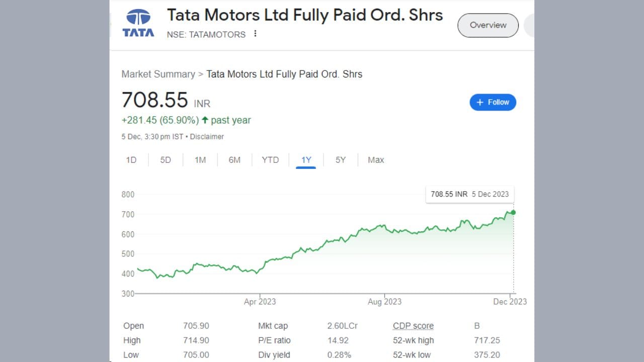
Task: Click the Market Summary breadcrumb link
Action: [x=158, y=74]
